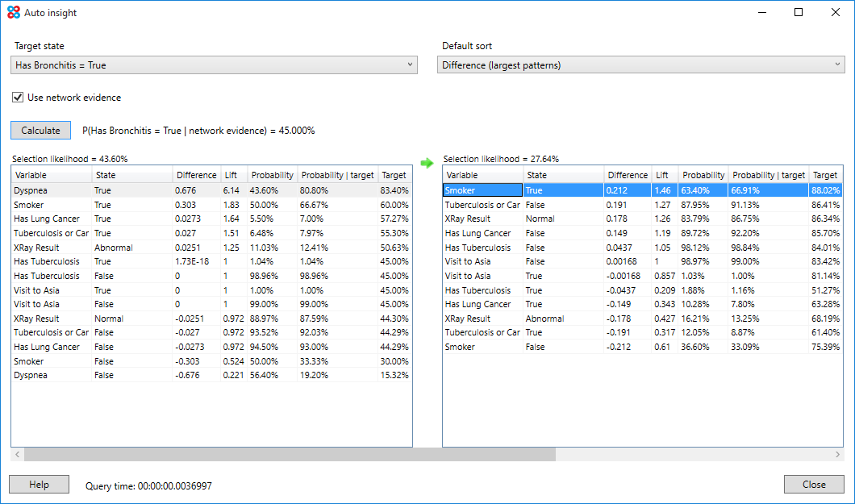Select the XRay Result Abnormal row in left table
855x504 pixels.
point(81,247)
